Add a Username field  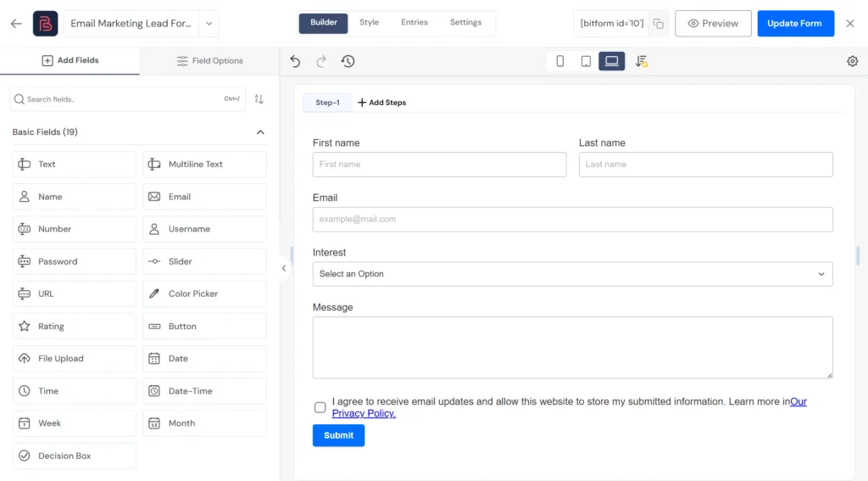click(x=204, y=229)
